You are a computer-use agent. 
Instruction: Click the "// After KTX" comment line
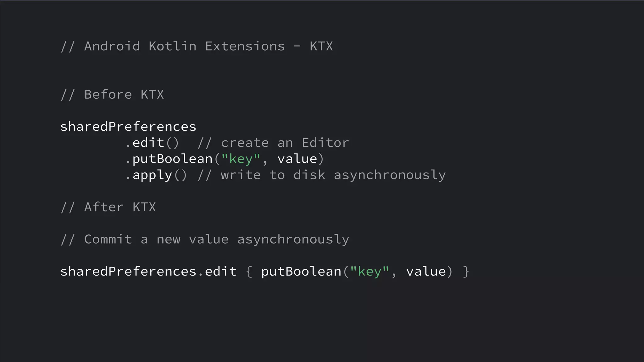tap(108, 207)
